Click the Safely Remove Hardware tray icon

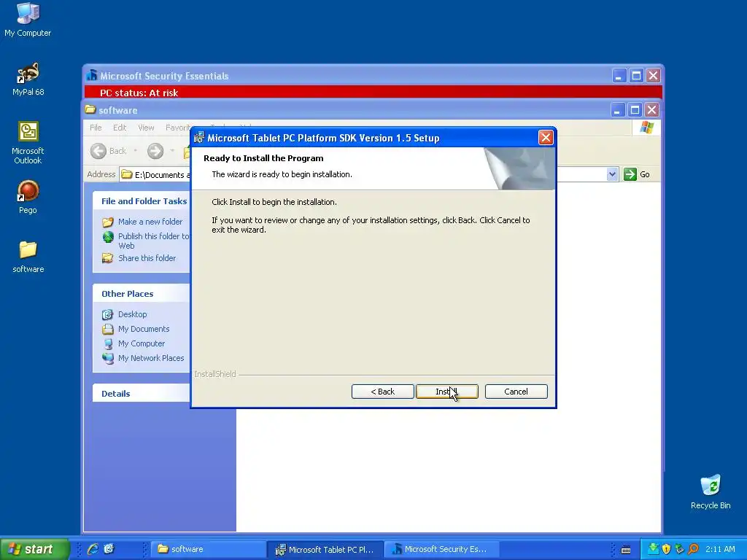(679, 549)
